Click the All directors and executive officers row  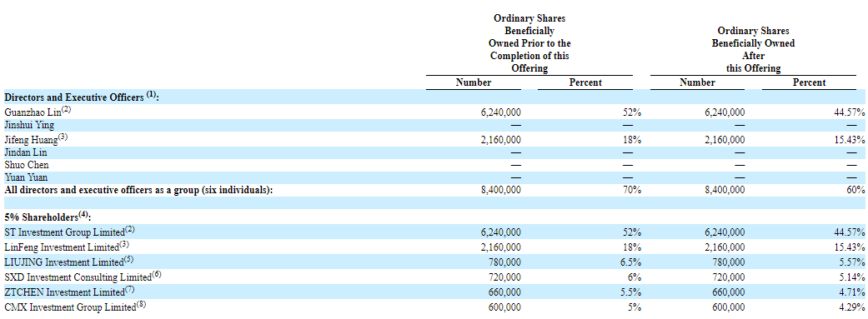pyautogui.click(x=434, y=190)
